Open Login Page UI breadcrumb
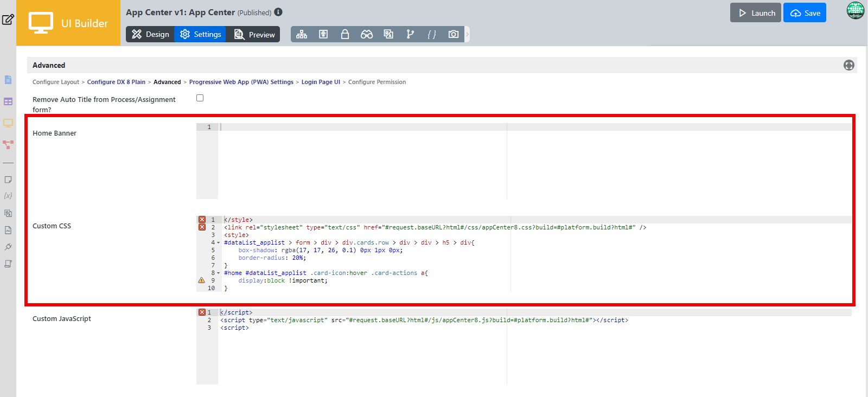Screen dimensions: 868x397 point(321,82)
